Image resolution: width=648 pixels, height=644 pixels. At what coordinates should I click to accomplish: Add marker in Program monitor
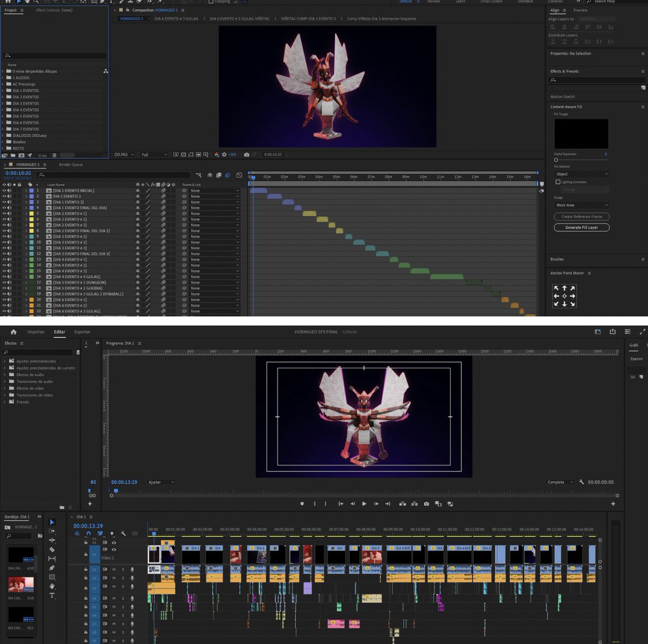[x=302, y=504]
